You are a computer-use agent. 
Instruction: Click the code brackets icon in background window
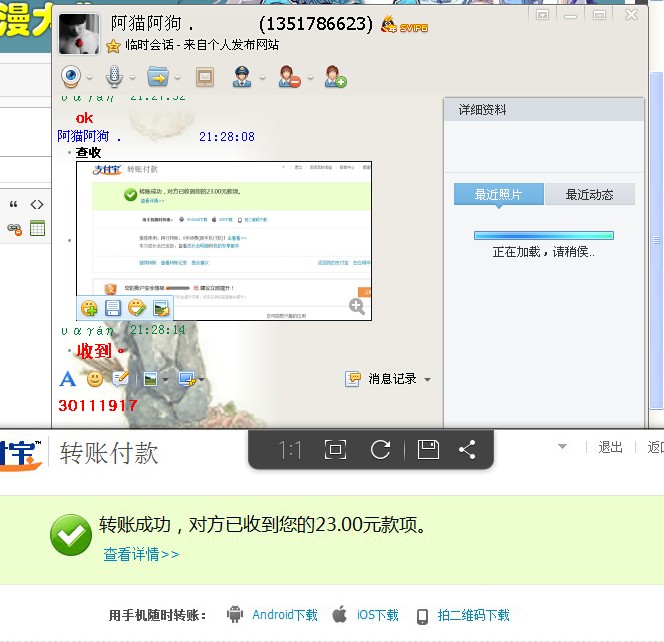point(37,205)
